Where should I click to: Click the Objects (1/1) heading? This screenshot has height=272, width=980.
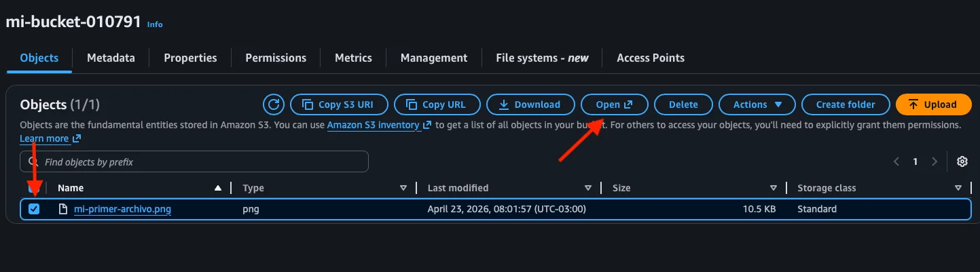60,104
